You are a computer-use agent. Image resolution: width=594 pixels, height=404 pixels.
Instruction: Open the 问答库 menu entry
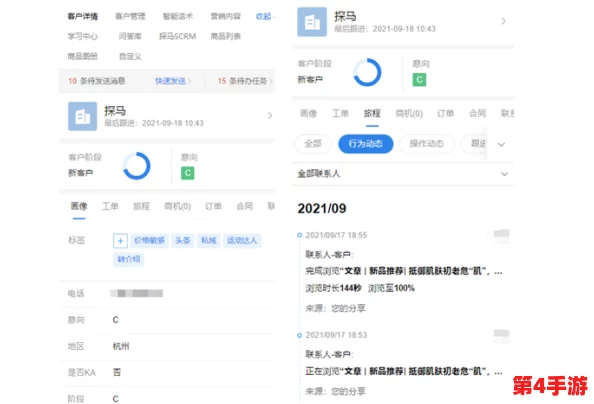130,36
